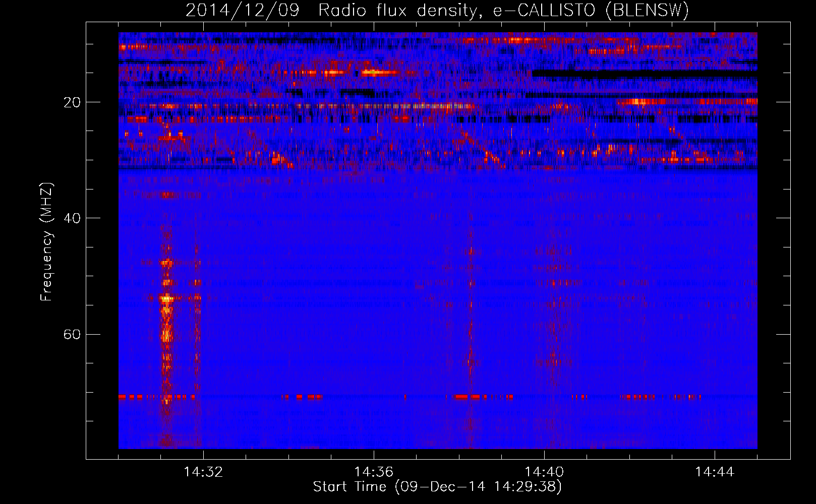This screenshot has height=504, width=816.
Task: Click the 14:36 time tick label
Action: click(374, 472)
